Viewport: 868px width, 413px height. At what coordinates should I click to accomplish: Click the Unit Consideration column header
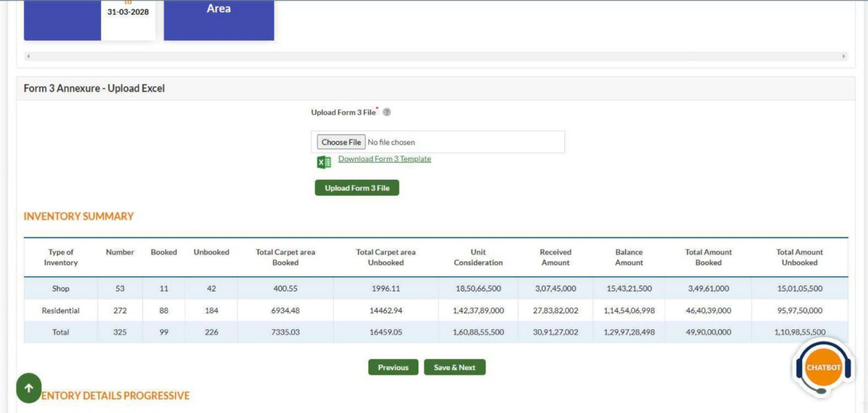click(478, 257)
